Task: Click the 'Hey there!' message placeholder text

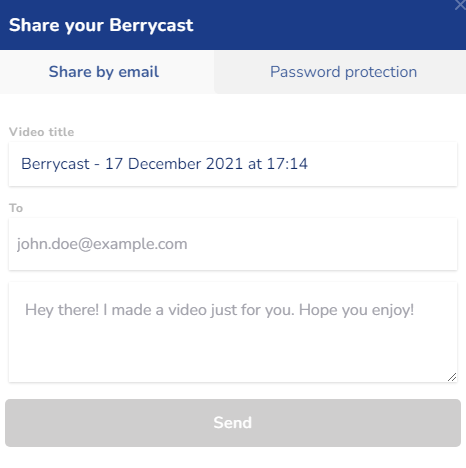Action: click(x=220, y=310)
